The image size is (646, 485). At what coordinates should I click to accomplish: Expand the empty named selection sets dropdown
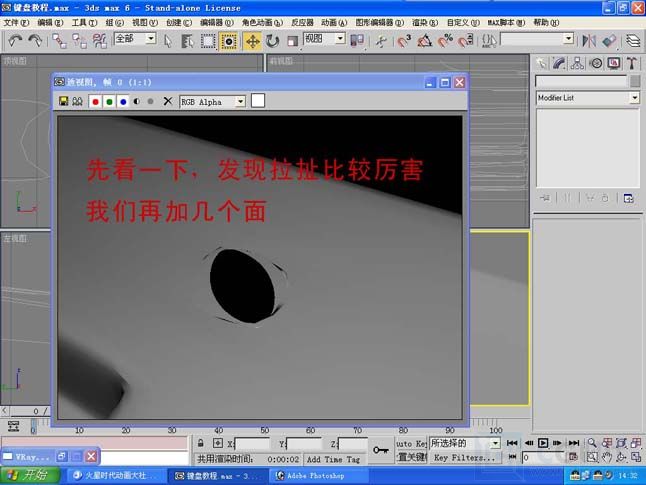569,39
